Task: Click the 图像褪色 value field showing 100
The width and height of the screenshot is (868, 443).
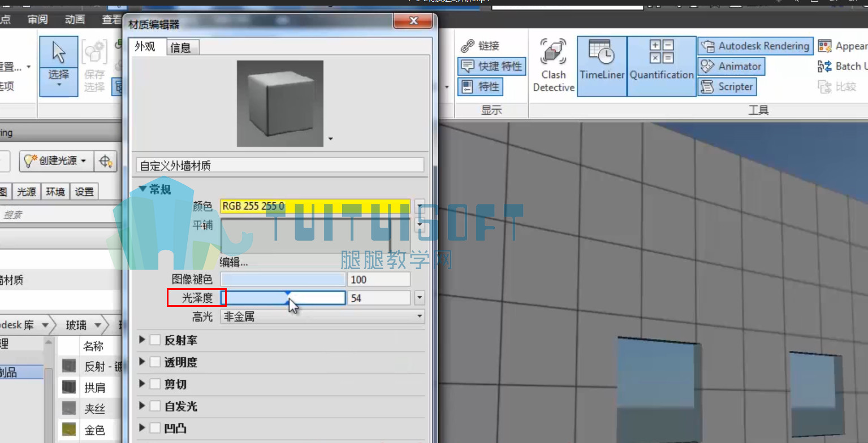Action: tap(379, 279)
